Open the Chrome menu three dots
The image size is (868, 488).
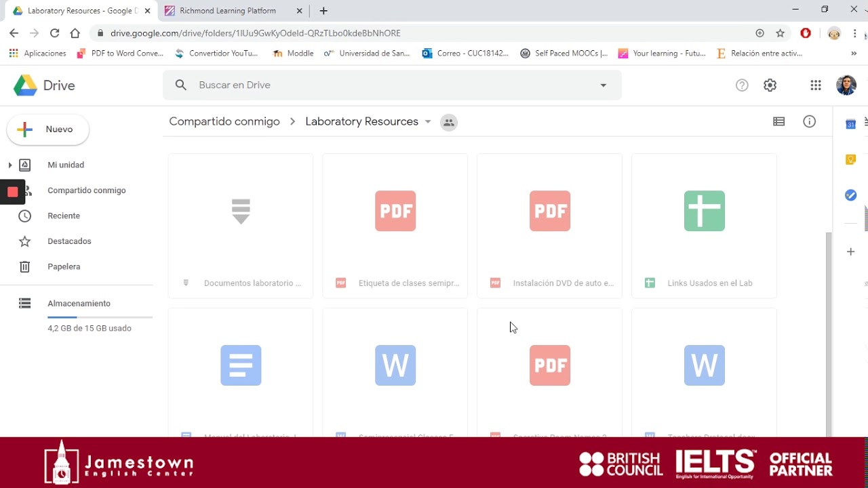[855, 33]
